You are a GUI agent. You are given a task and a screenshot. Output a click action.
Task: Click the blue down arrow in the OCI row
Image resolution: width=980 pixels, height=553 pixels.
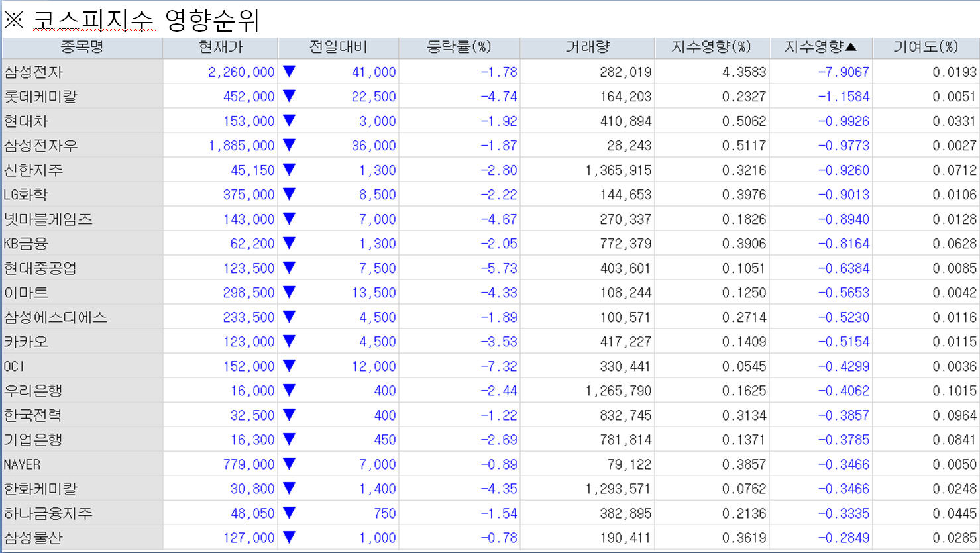click(x=289, y=366)
